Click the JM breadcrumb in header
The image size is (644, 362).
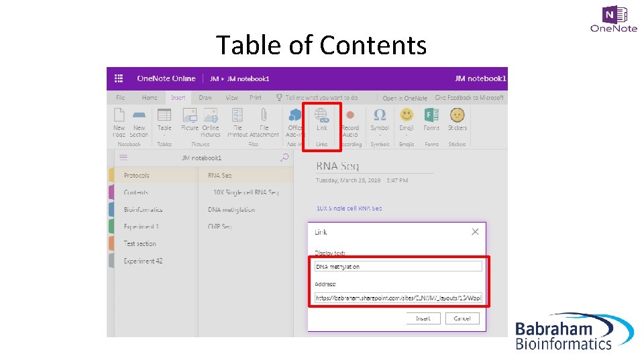215,79
